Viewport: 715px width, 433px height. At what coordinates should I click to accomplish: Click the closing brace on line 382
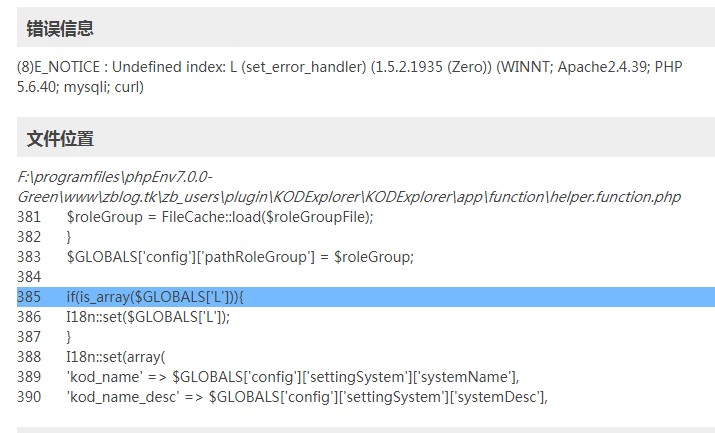point(69,237)
